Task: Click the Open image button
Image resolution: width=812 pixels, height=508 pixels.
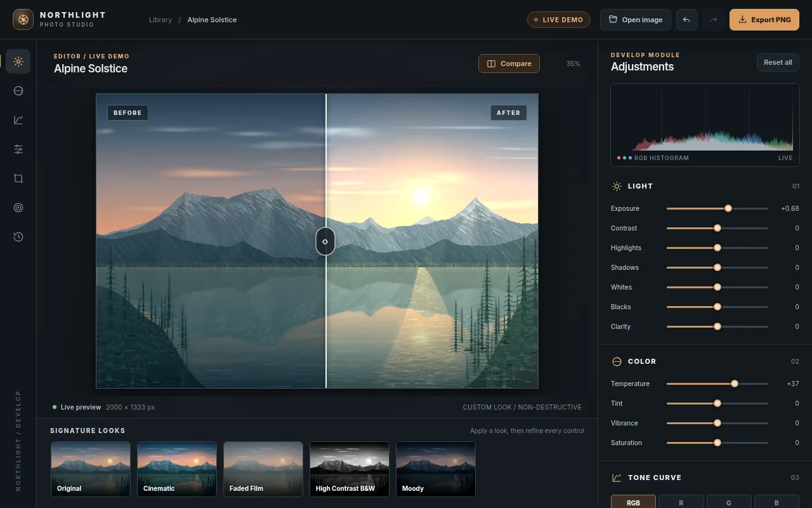Action: coord(636,20)
